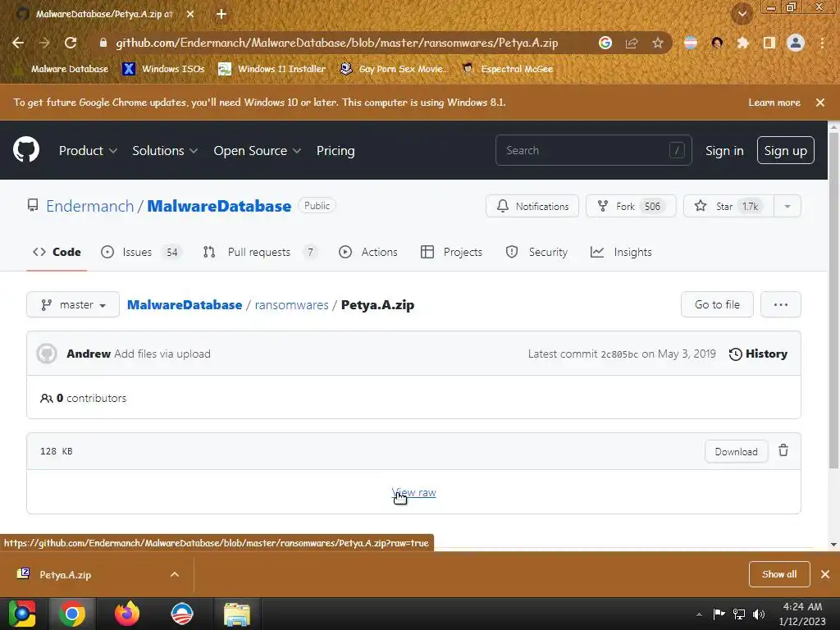Screen dimensions: 840x630
Task: Show hidden tray icons arrow
Action: [x=699, y=614]
